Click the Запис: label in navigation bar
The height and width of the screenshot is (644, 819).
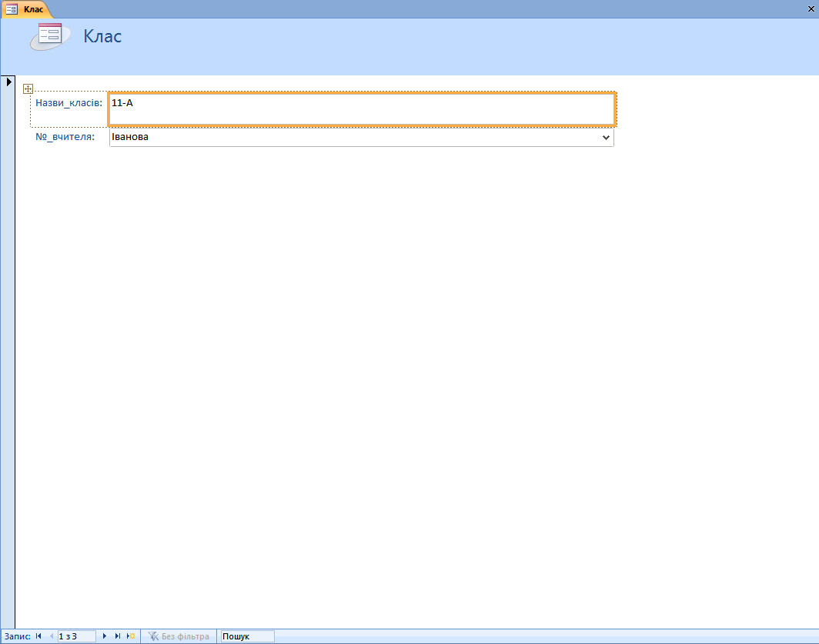[x=17, y=636]
